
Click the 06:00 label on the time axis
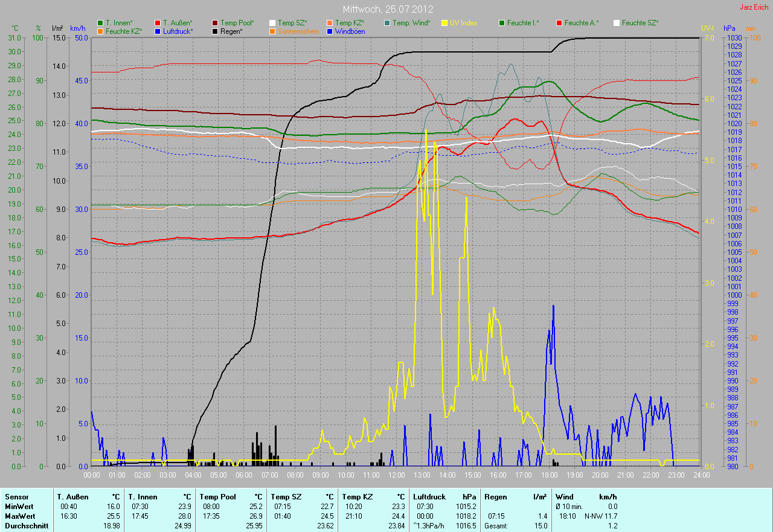244,475
